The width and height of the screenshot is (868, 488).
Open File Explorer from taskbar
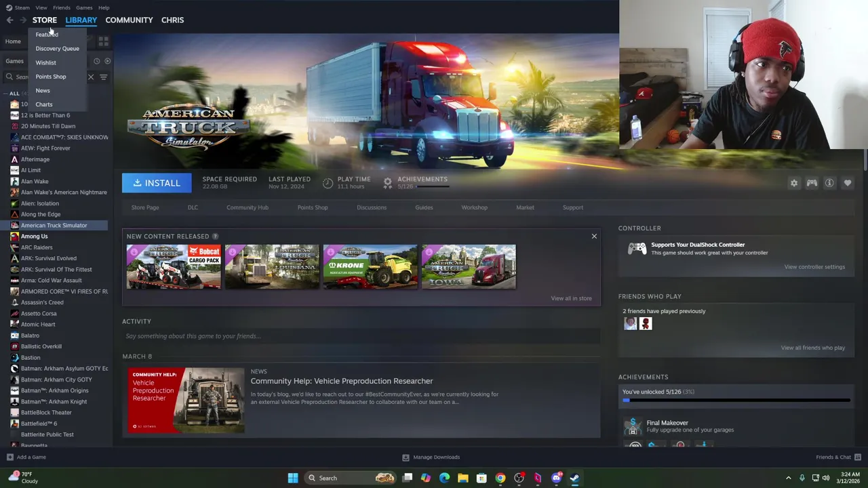[x=462, y=478]
